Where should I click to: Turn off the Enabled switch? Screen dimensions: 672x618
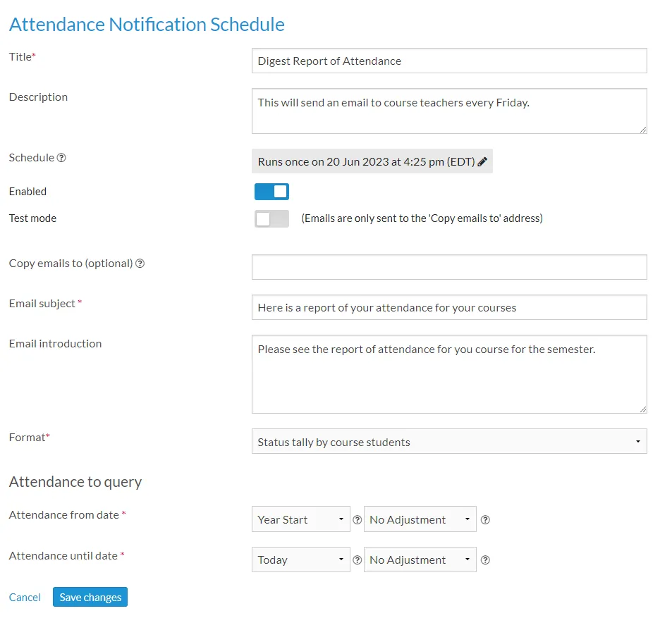[x=271, y=192]
